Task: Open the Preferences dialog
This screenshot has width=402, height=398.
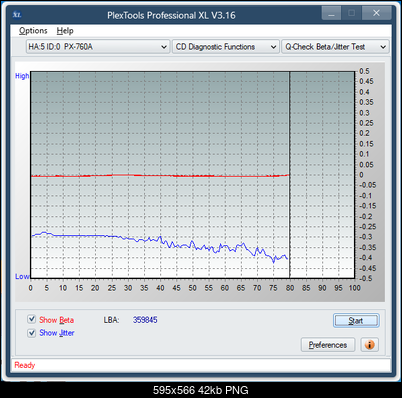Action: (x=328, y=345)
